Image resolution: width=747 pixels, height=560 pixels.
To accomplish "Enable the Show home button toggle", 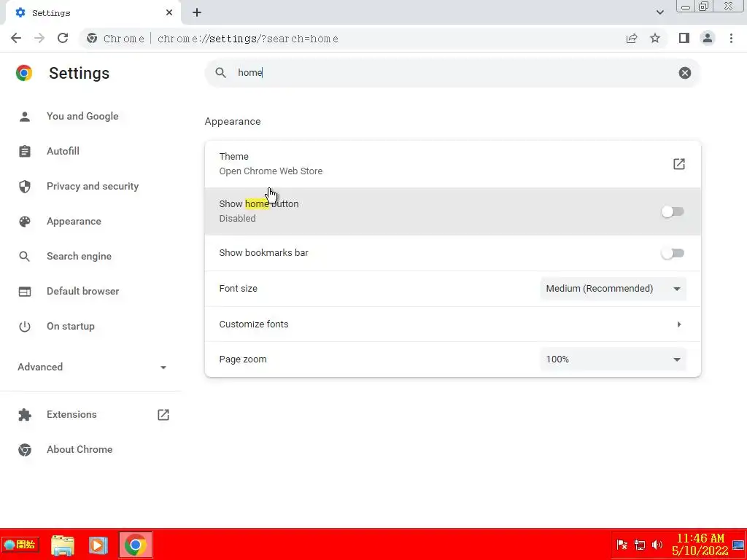I will point(672,211).
